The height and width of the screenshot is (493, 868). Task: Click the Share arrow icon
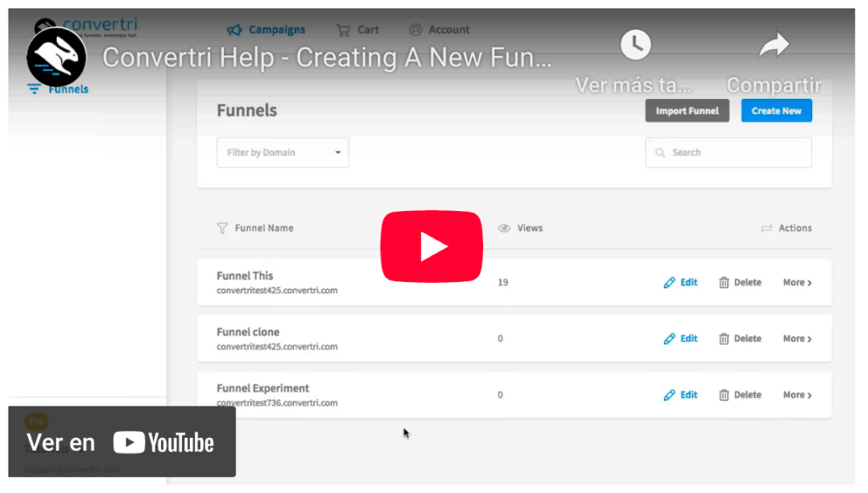pos(773,45)
